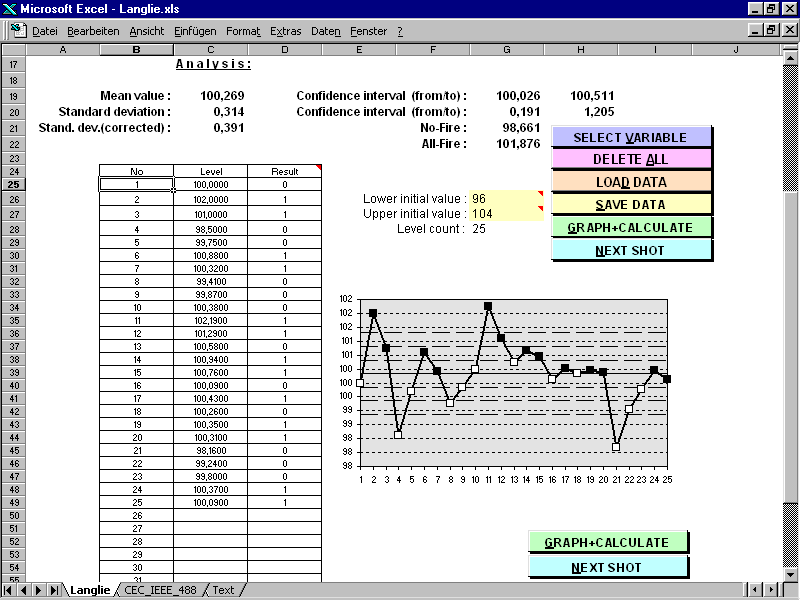This screenshot has height=600, width=800.
Task: Click horizontal scrollbar right arrow
Action: [770, 590]
